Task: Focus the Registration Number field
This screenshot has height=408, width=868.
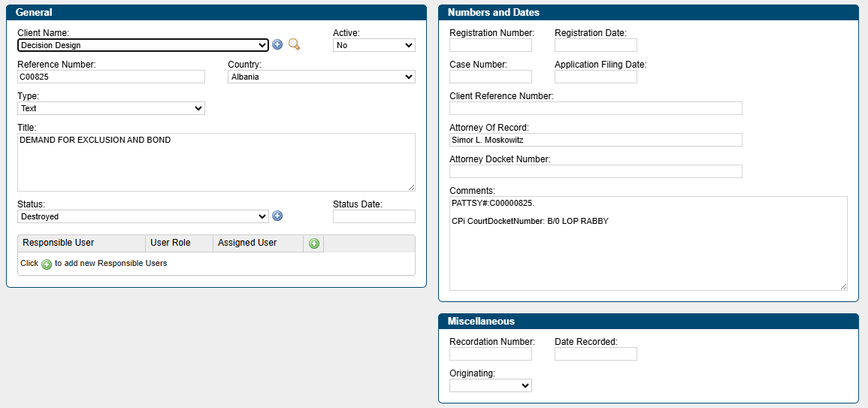Action: [491, 45]
